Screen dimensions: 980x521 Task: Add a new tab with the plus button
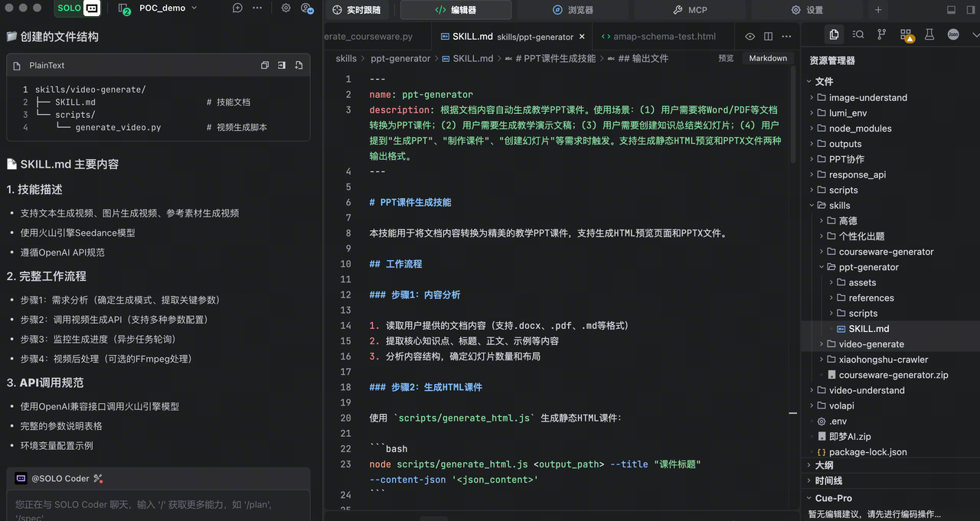tap(878, 10)
